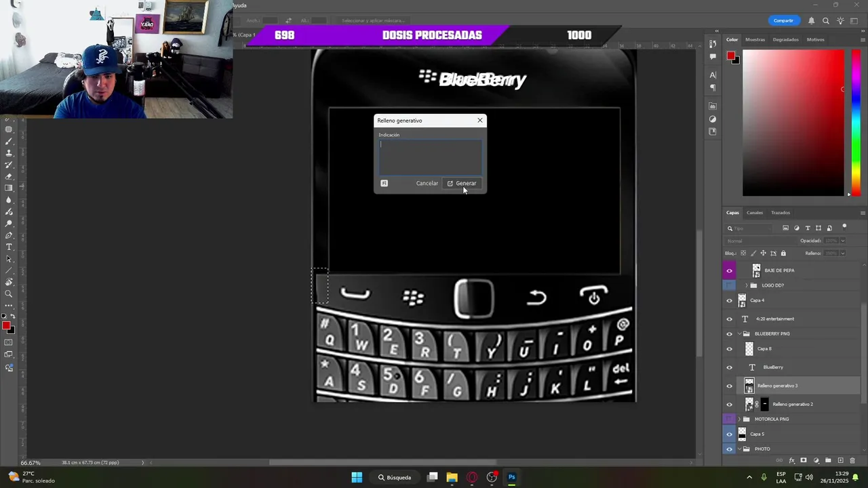The image size is (868, 488).
Task: Select the Zoom tool in toolbar
Action: [x=9, y=294]
